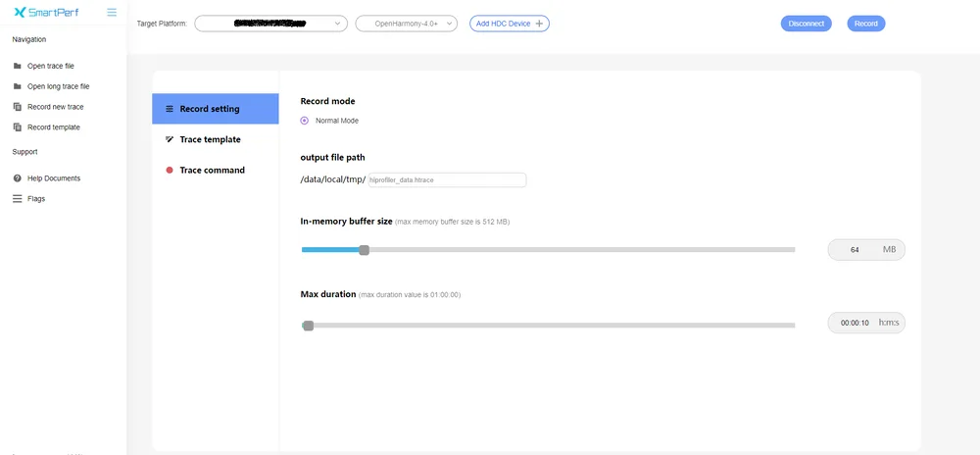Click the SmartPerf logo icon
This screenshot has width=980, height=455.
(x=20, y=13)
